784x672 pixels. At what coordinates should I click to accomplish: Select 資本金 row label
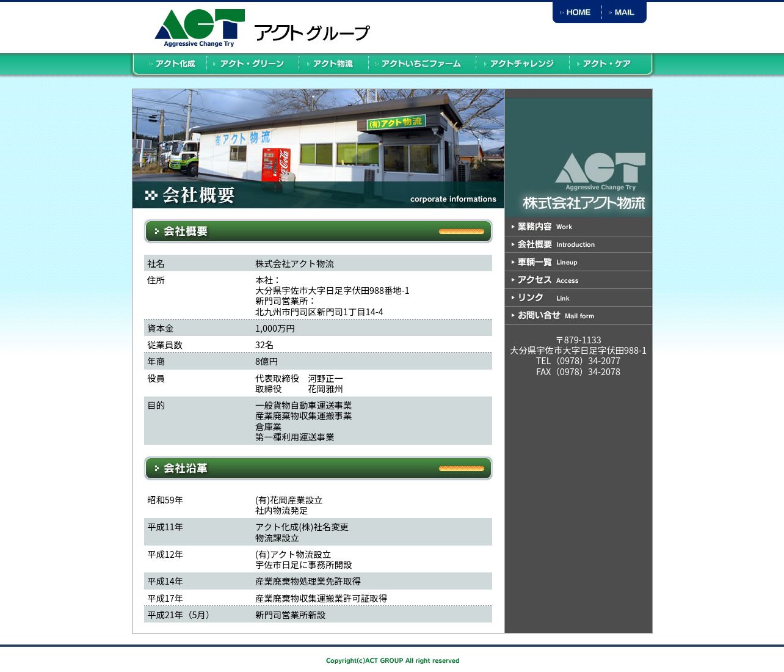tap(160, 329)
